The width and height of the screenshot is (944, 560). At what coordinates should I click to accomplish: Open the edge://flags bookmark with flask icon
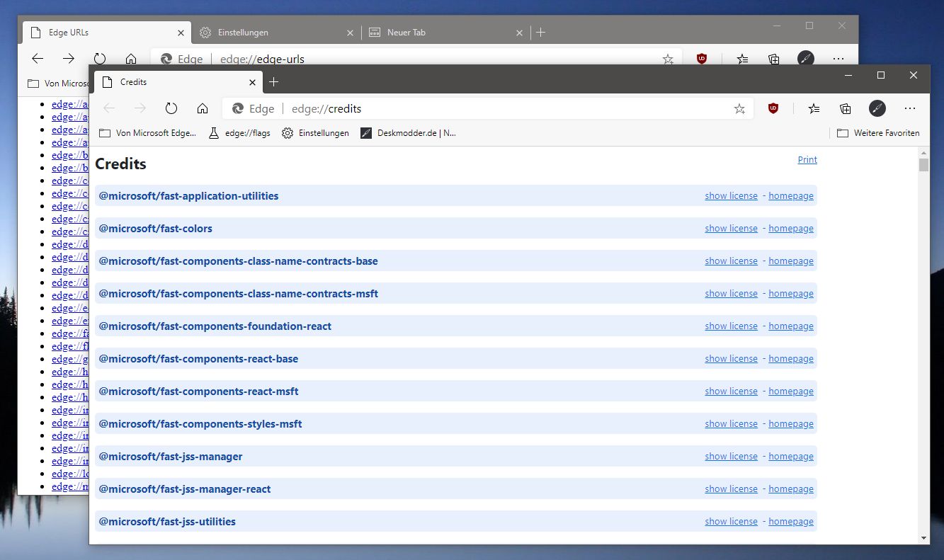tap(239, 132)
